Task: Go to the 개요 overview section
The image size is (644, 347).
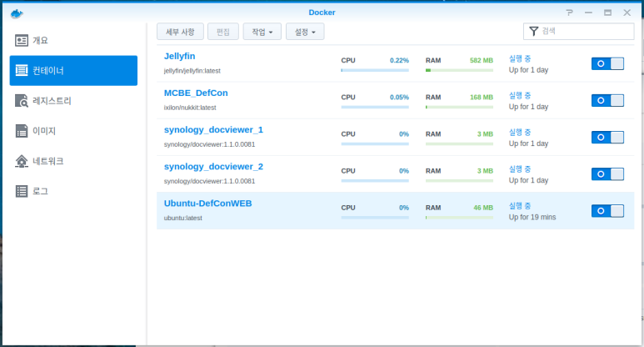Action: [x=73, y=40]
